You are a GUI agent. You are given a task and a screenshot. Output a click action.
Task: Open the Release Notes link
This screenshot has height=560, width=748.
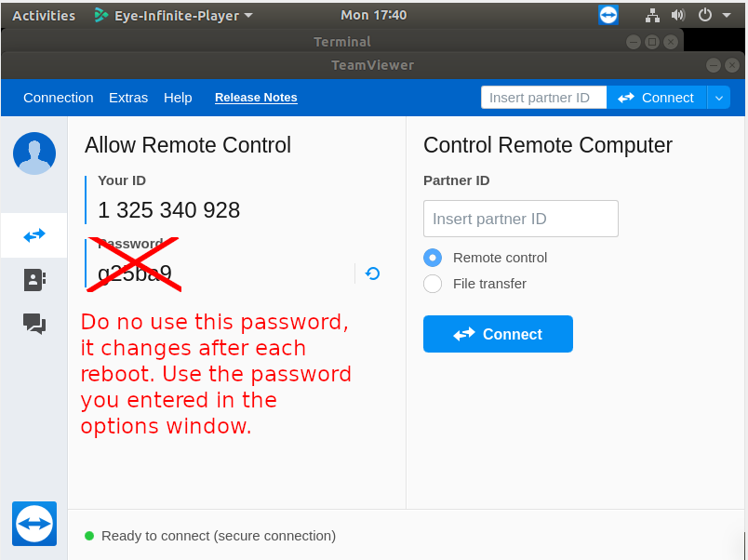[x=256, y=98]
